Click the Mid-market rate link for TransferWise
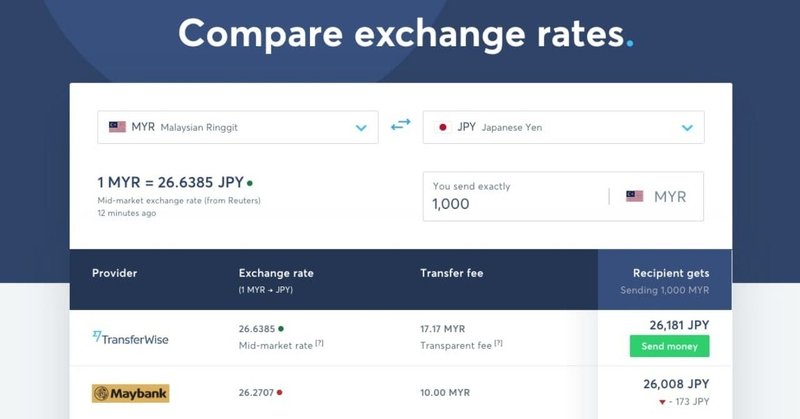Viewport: 800px width, 419px height. click(276, 346)
